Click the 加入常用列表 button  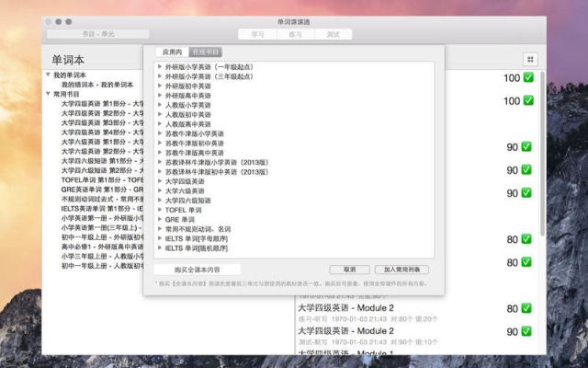pos(401,270)
